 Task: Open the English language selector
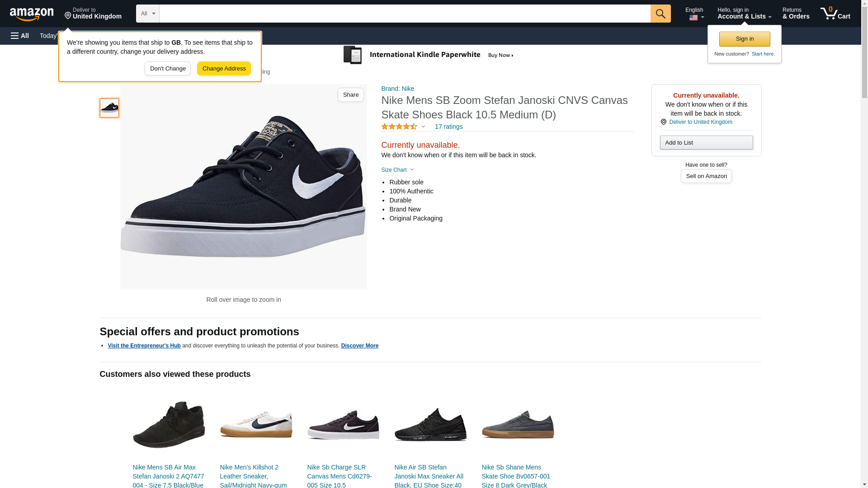[694, 14]
